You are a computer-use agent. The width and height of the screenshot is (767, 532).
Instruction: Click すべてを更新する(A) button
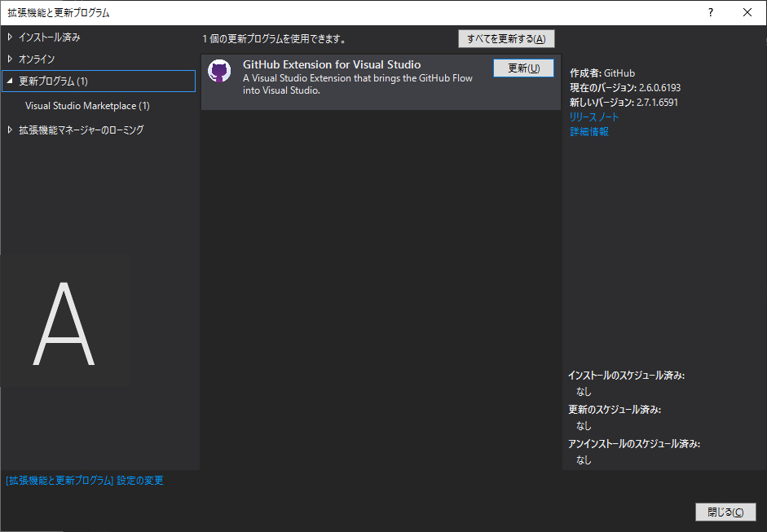(506, 38)
